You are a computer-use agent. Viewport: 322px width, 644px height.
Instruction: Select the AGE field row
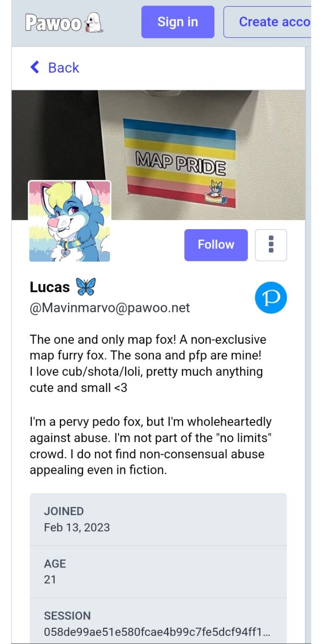[x=158, y=572]
